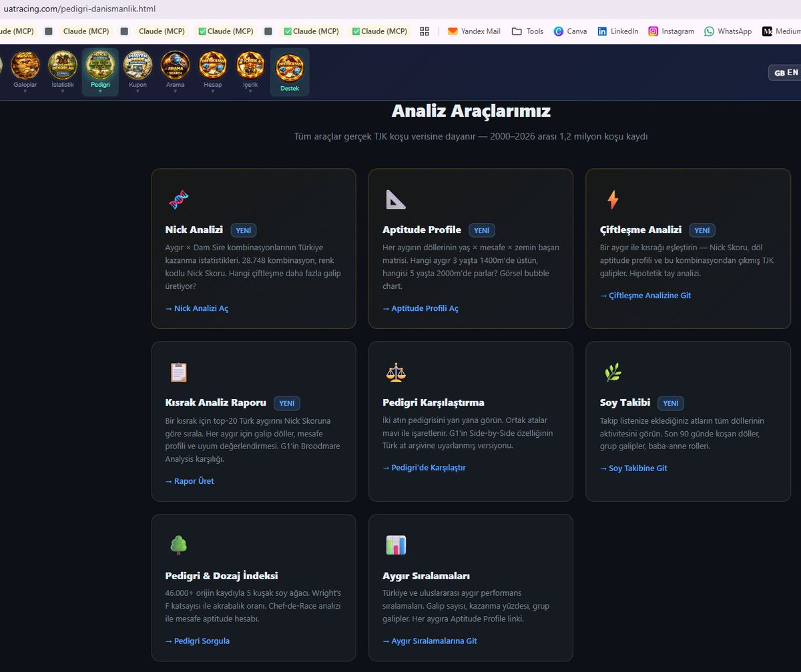Click the DNA icon on Nick Analizi card
The height and width of the screenshot is (672, 801).
pos(178,199)
